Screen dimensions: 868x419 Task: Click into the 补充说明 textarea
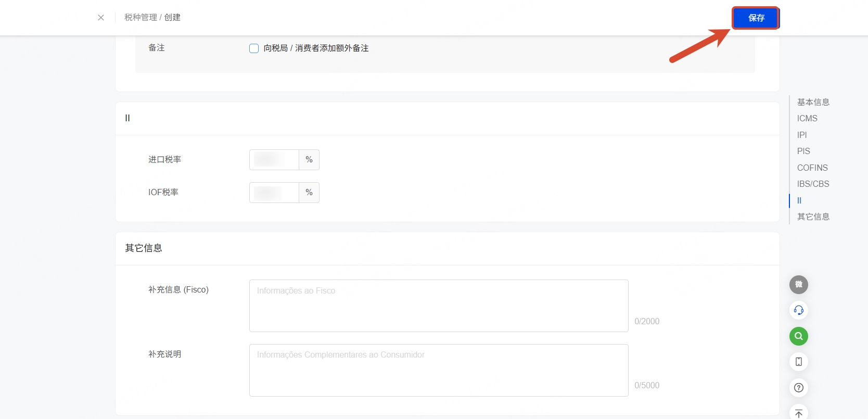(439, 370)
